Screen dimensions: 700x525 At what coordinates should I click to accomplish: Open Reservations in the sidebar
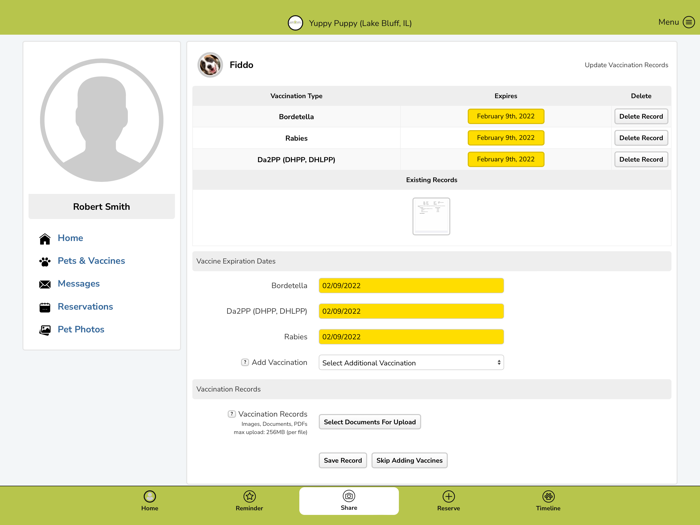point(85,307)
